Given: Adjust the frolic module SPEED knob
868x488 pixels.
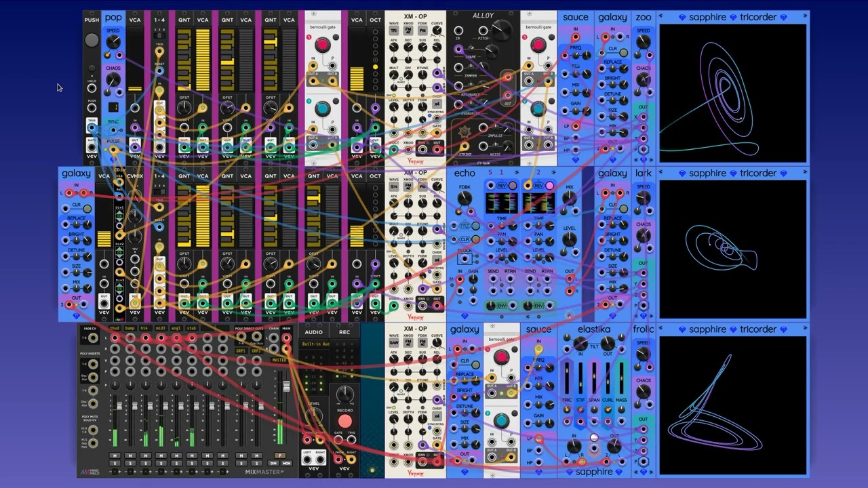Looking at the screenshot, I should [x=643, y=354].
